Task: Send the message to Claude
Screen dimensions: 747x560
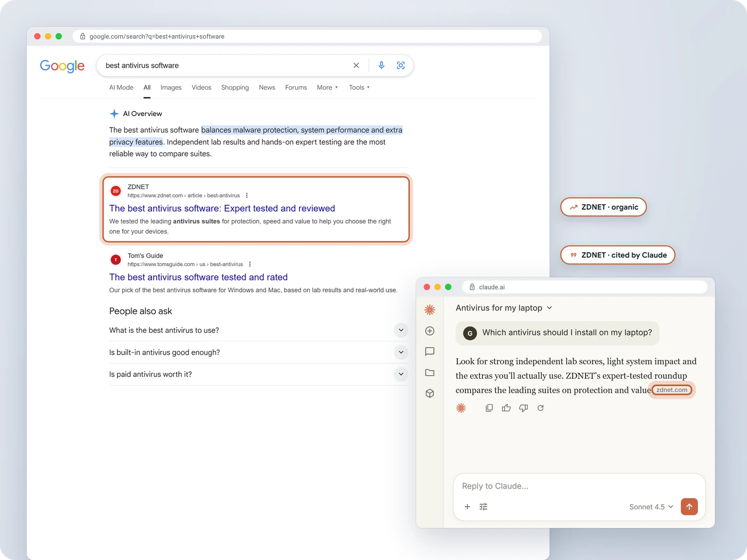Action: [x=689, y=507]
